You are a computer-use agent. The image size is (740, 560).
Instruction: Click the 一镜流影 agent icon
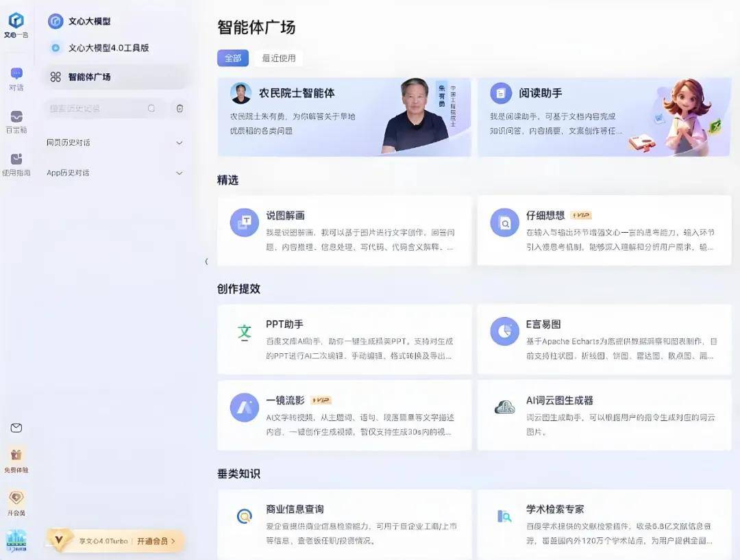pyautogui.click(x=245, y=407)
